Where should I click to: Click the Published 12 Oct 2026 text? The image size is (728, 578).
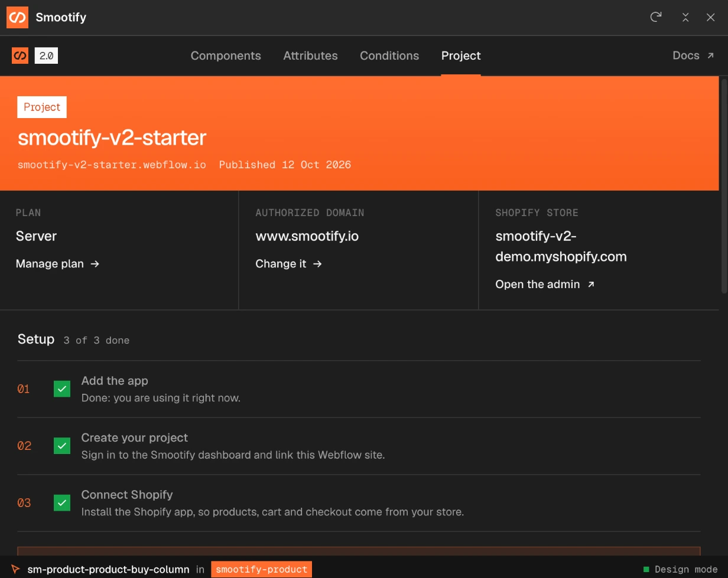coord(285,165)
